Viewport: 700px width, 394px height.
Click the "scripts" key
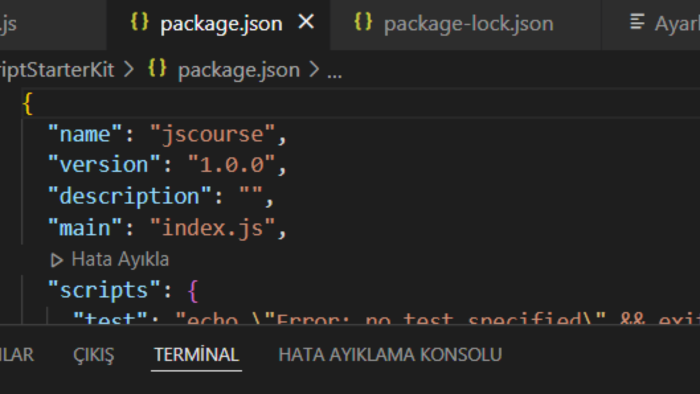tap(104, 291)
